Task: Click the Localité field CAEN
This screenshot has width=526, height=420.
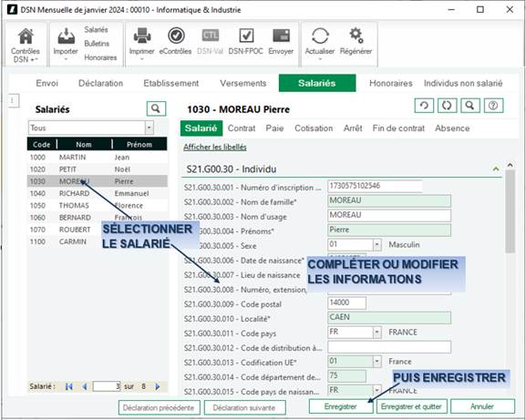Action: 389,317
